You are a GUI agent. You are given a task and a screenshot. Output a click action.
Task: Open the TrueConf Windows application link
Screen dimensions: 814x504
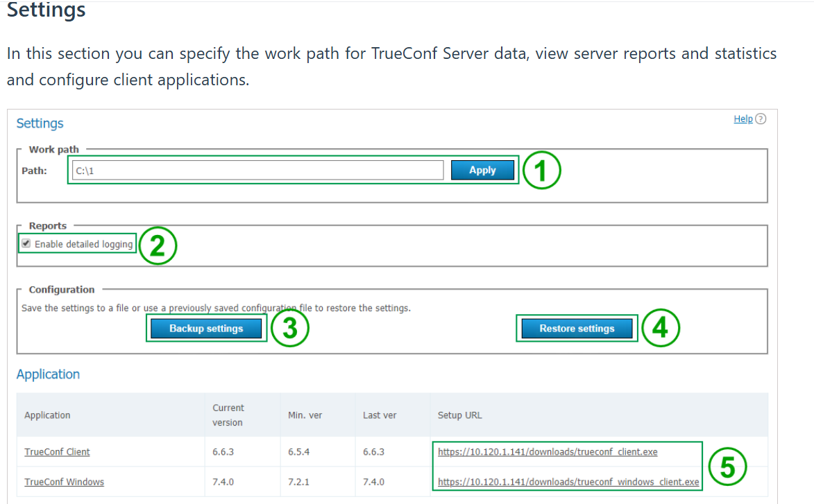(64, 482)
